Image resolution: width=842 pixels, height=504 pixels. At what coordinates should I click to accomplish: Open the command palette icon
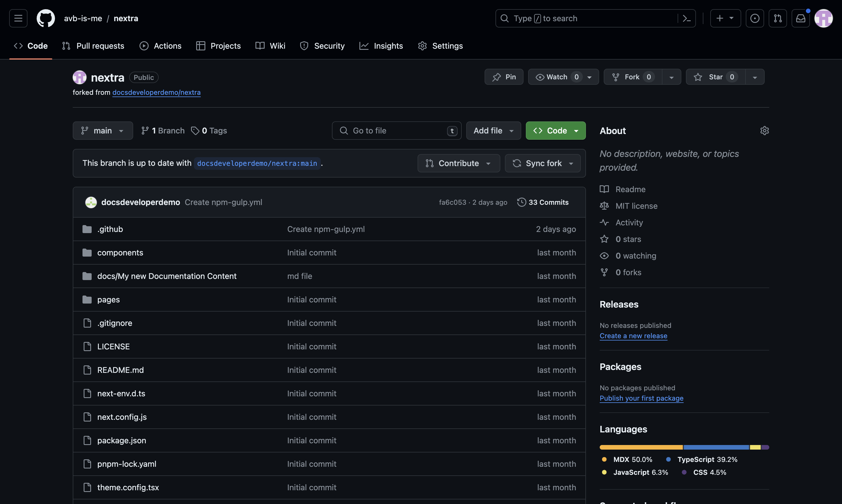[686, 18]
